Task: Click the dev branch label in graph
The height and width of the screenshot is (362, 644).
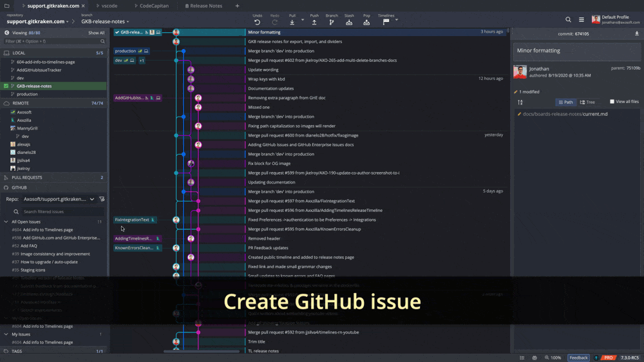Action: [124, 61]
